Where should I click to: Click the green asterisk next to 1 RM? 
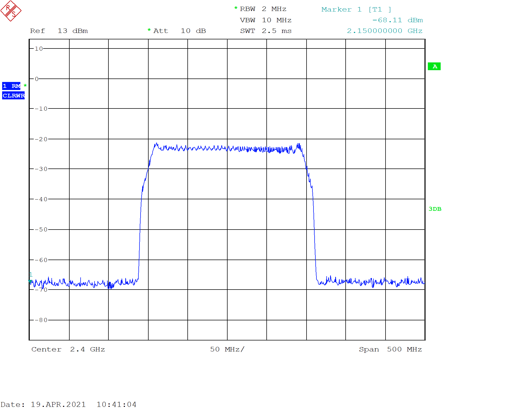(x=25, y=86)
